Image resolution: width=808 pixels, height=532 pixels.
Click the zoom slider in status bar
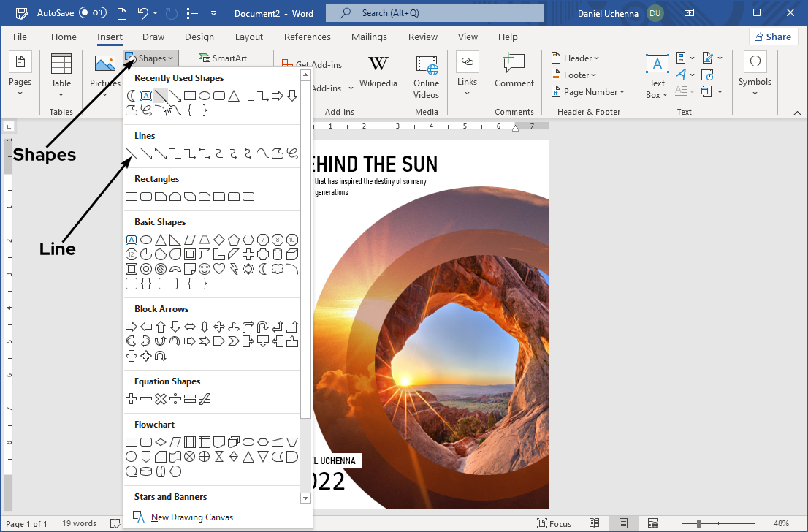click(698, 523)
